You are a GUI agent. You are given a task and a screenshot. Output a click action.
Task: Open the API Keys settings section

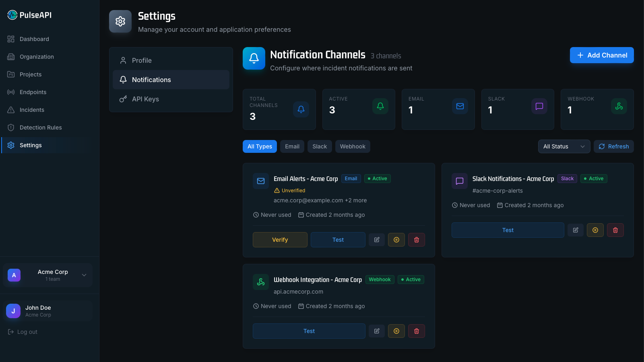[x=145, y=99]
